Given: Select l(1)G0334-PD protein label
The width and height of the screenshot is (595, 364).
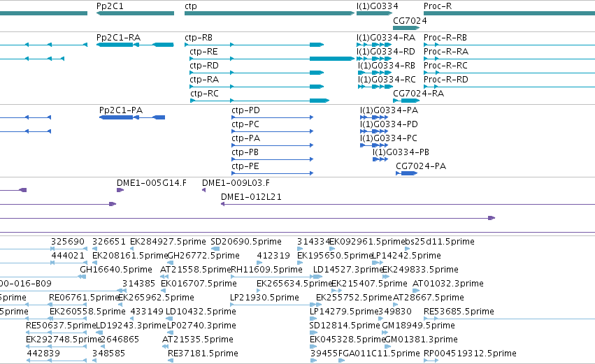Looking at the screenshot, I should [389, 124].
